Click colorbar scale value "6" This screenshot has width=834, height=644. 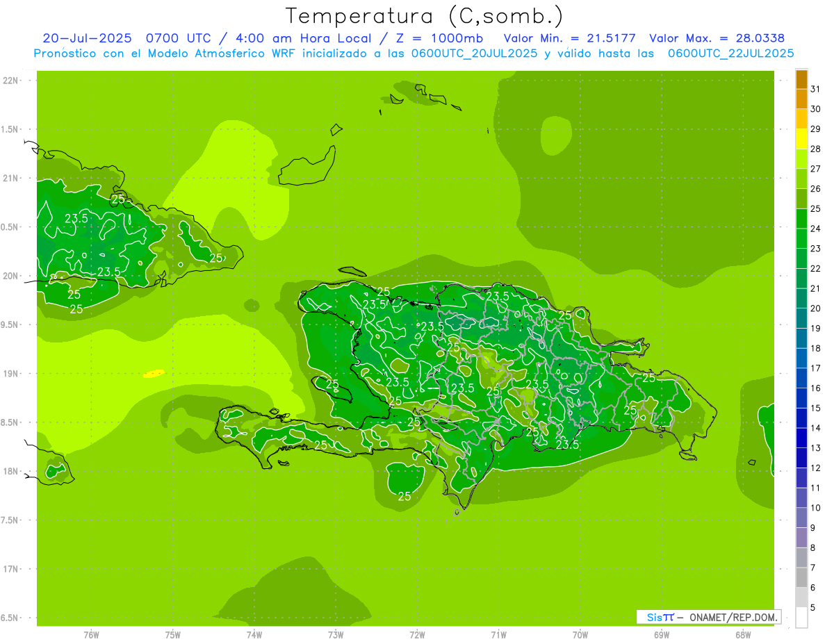813,588
